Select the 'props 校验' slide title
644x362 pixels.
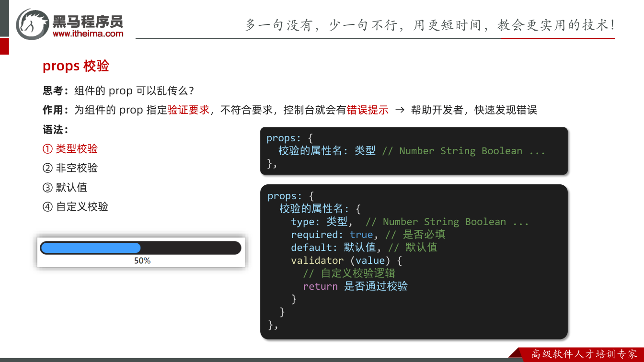tap(76, 66)
